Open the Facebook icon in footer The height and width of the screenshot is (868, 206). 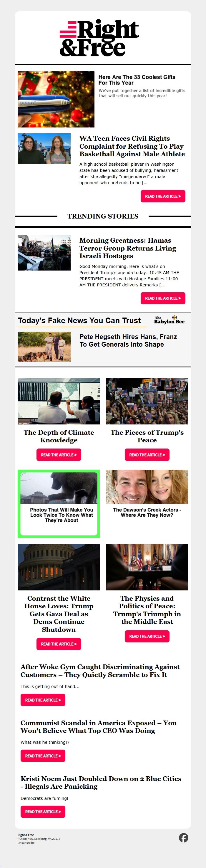(x=184, y=838)
